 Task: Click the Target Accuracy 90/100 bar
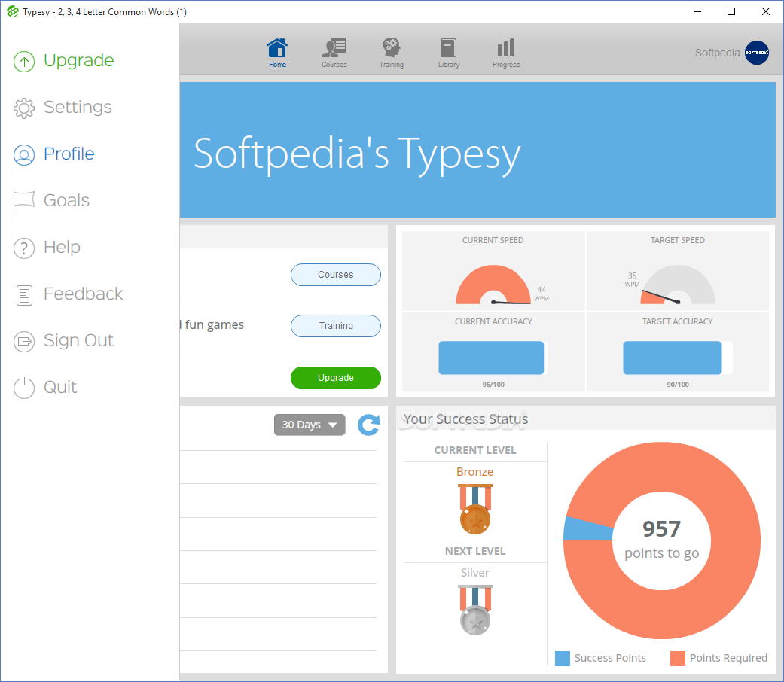click(x=678, y=358)
